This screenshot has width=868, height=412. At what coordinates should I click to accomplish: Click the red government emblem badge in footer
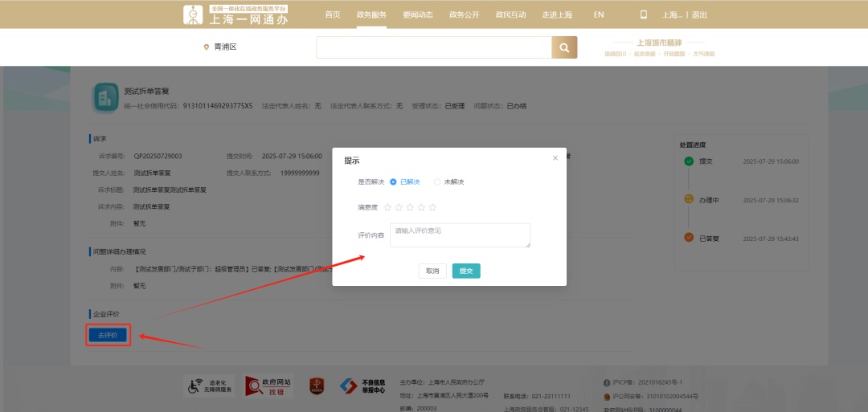coord(316,386)
